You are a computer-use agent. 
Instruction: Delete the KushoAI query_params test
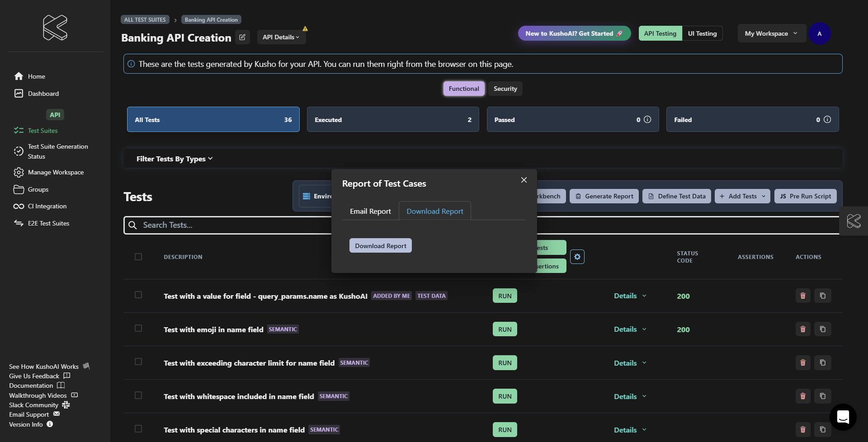pyautogui.click(x=803, y=296)
